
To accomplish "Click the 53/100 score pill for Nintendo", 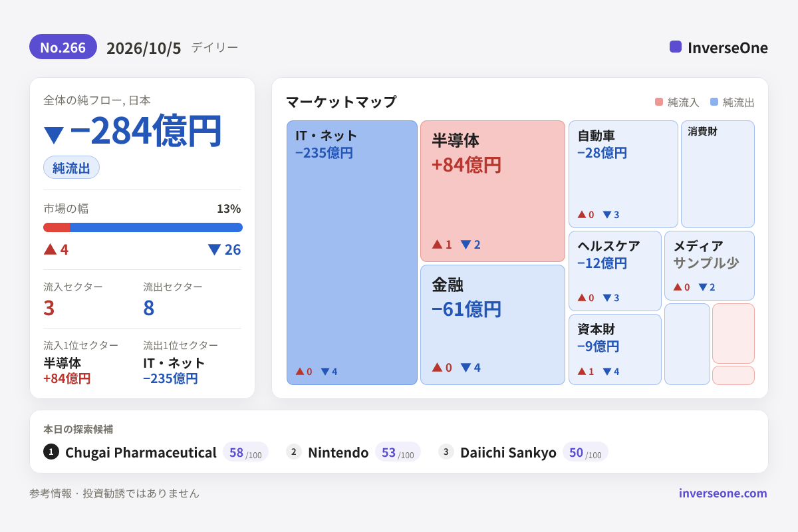I will pos(398,452).
